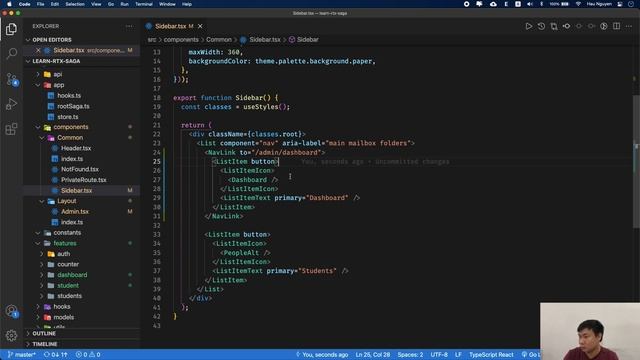Open the editor More Actions ellipsis
This screenshot has height=360, width=640.
[629, 26]
